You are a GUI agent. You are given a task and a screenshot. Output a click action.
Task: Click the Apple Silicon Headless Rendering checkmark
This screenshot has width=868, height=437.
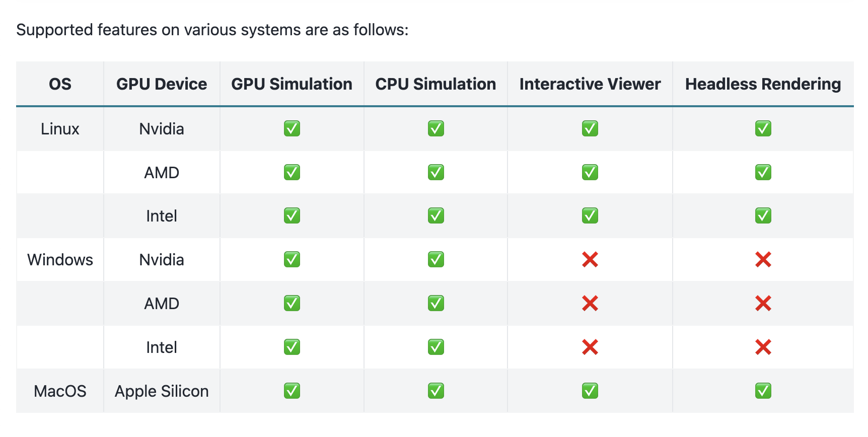pos(763,391)
